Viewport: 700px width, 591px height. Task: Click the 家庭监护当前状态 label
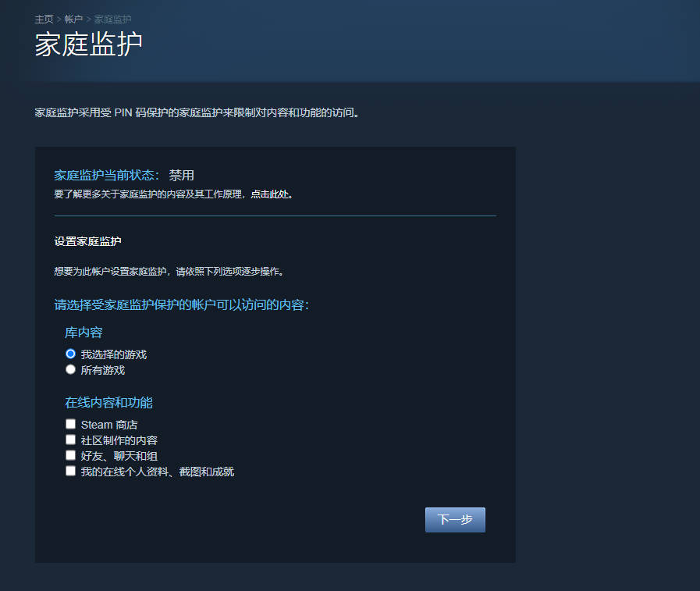pyautogui.click(x=106, y=175)
